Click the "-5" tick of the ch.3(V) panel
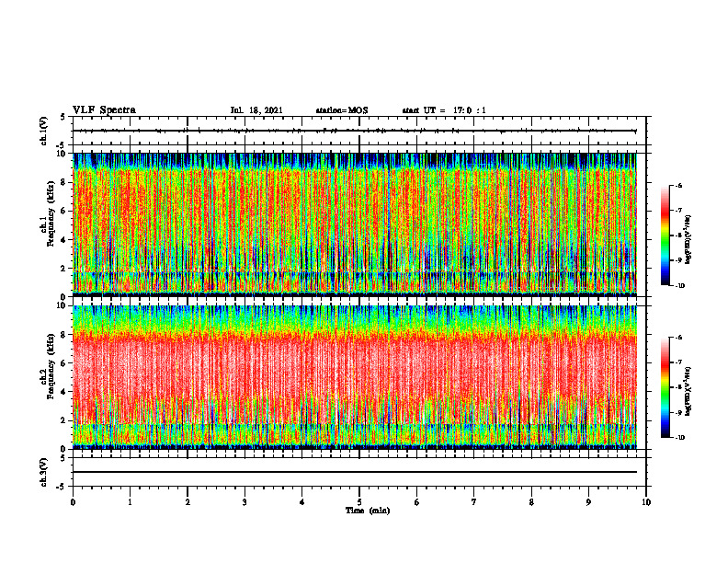Image resolution: width=728 pixels, height=563 pixels. pos(63,487)
